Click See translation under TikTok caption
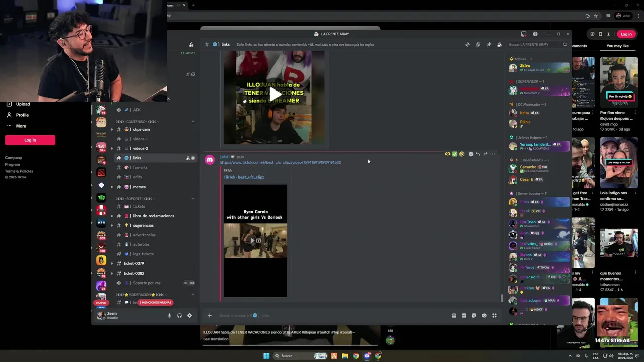Image resolution: width=644 pixels, height=362 pixels. [216, 339]
